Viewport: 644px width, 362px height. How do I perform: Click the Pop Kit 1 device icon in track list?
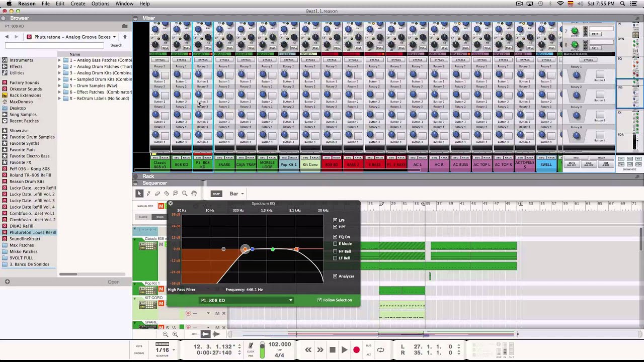(148, 290)
